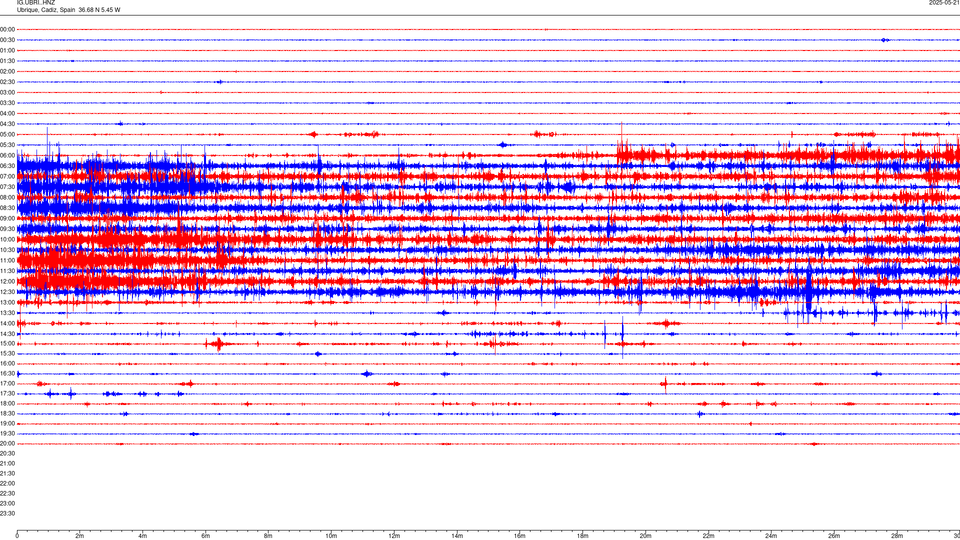Pick the '08:30' trace label
The width and height of the screenshot is (960, 540).
(x=7, y=208)
